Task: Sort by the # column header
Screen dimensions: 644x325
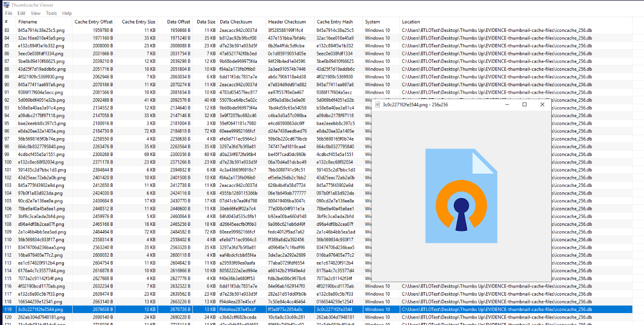Action: point(8,22)
